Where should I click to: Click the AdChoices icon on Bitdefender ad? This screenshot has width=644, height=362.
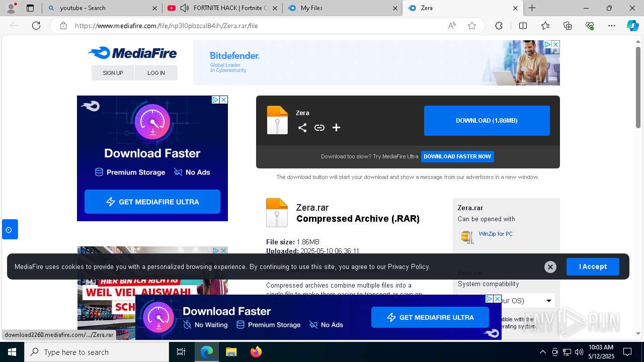[x=547, y=44]
